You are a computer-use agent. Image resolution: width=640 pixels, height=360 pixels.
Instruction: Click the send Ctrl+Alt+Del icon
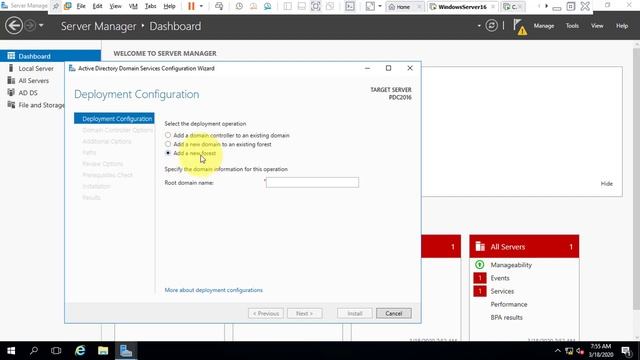tap(219, 6)
